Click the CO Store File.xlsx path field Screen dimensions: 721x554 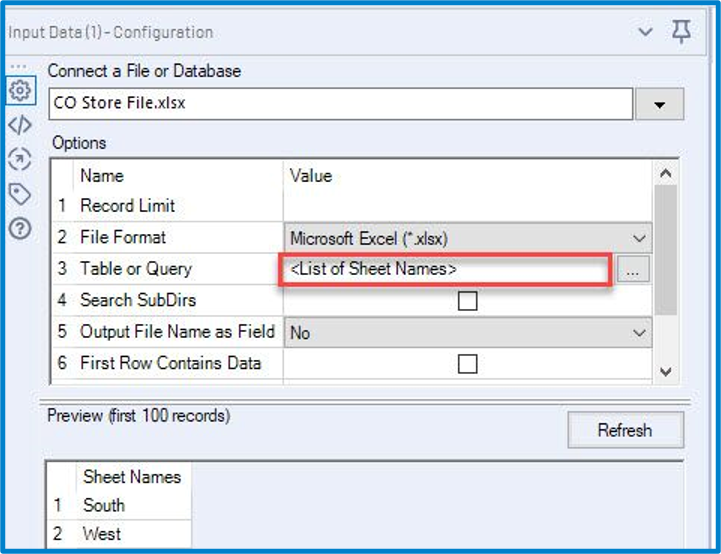(x=341, y=104)
